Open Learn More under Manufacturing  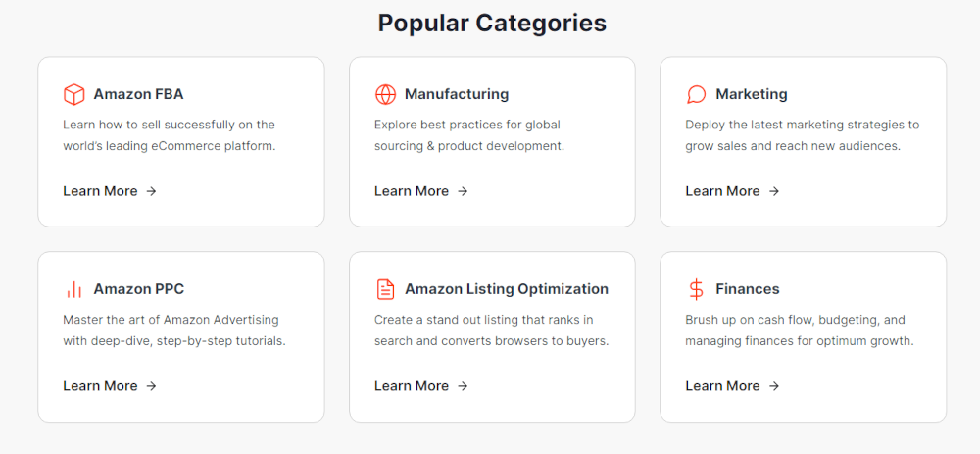(420, 191)
